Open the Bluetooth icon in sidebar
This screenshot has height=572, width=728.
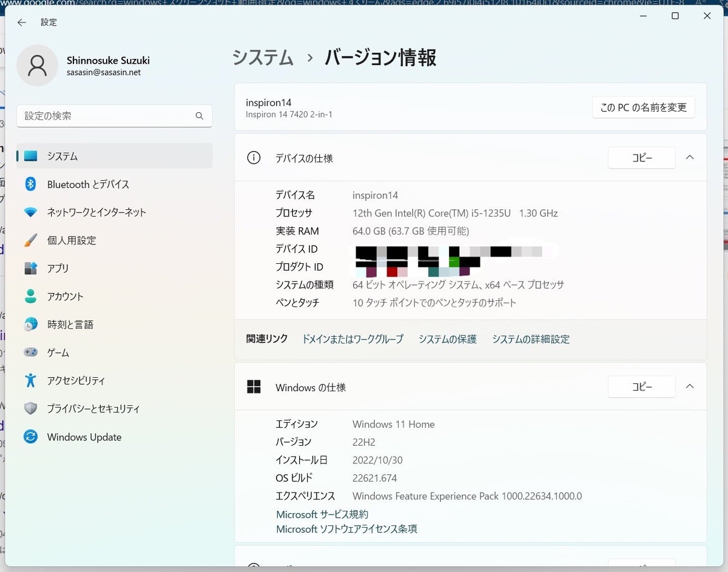pyautogui.click(x=31, y=184)
